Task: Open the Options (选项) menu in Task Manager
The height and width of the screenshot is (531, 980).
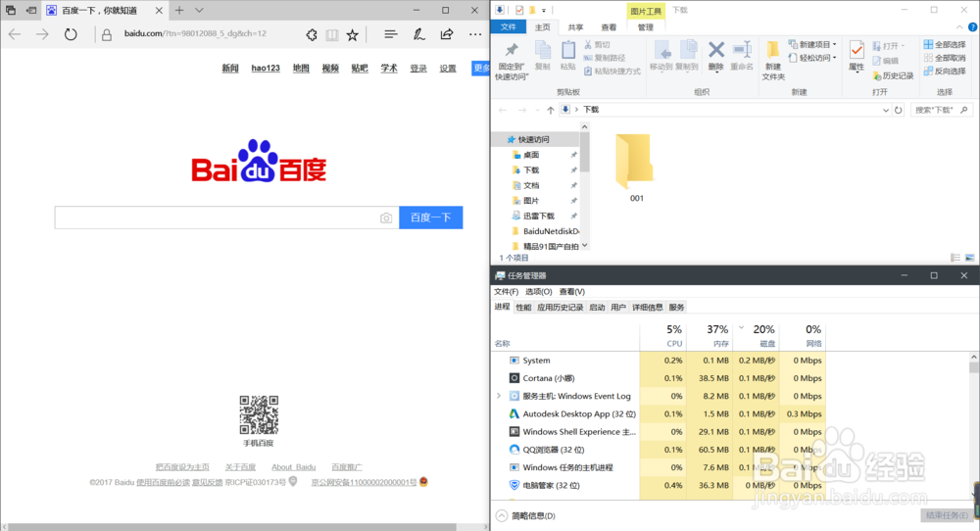Action: tap(538, 292)
